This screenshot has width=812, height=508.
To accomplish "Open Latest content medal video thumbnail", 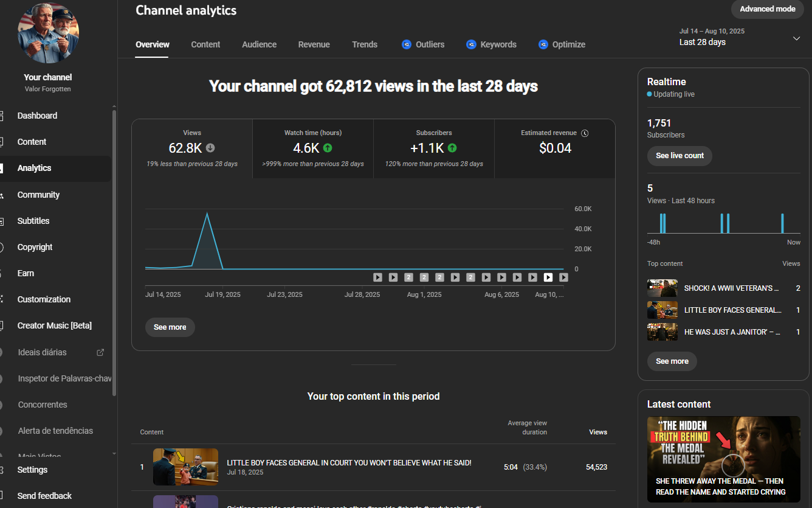I will point(724,459).
